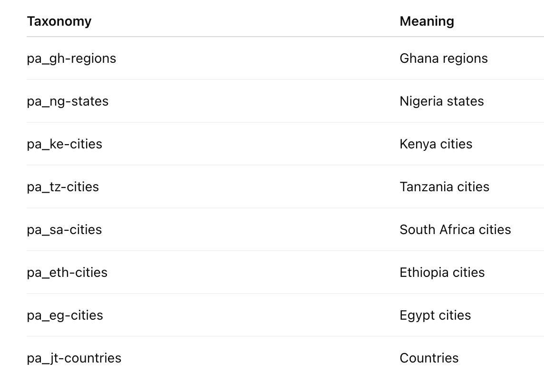This screenshot has width=544, height=392.
Task: Select the pa_ke-cities row entry
Action: (x=65, y=144)
